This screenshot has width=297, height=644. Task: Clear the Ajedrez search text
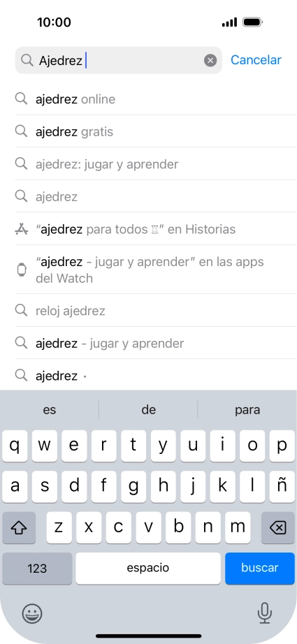click(x=210, y=61)
